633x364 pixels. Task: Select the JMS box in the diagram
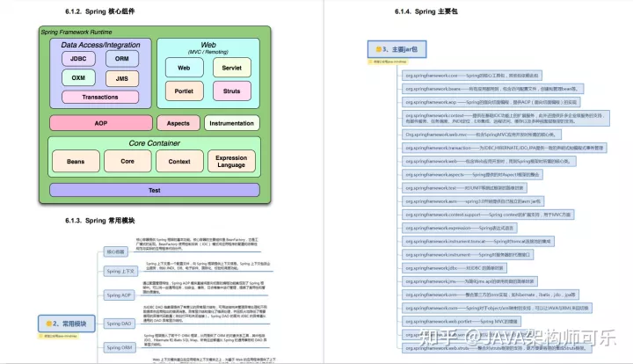122,79
